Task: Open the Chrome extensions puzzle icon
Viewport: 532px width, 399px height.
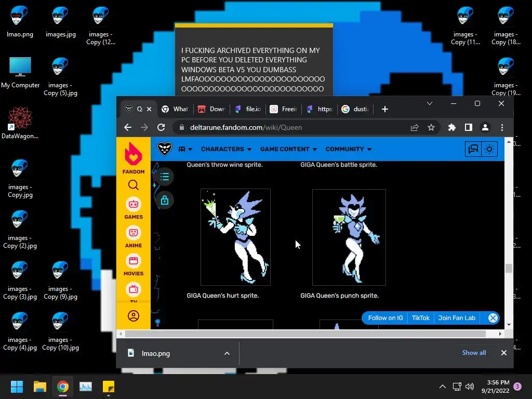Action: coord(451,128)
